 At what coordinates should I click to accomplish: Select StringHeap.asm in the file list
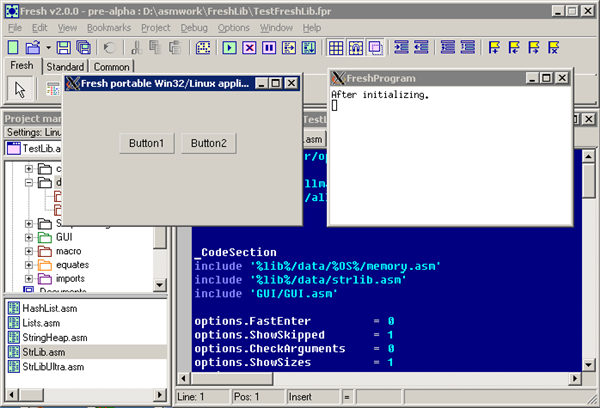click(x=50, y=337)
